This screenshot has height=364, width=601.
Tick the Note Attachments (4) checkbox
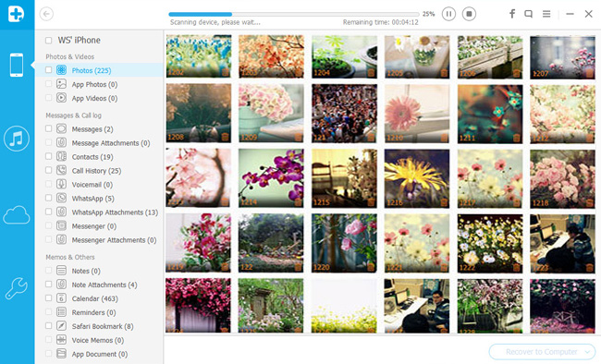coord(48,285)
